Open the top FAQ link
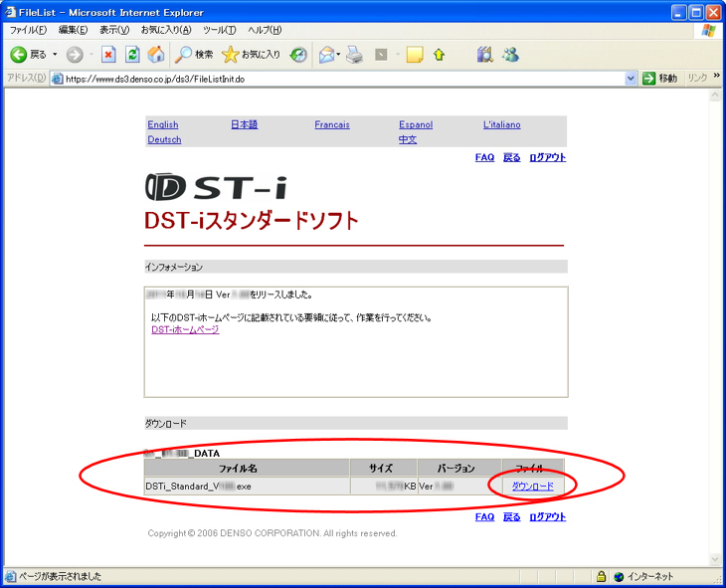Viewport: 726px width, 588px height. [x=484, y=157]
